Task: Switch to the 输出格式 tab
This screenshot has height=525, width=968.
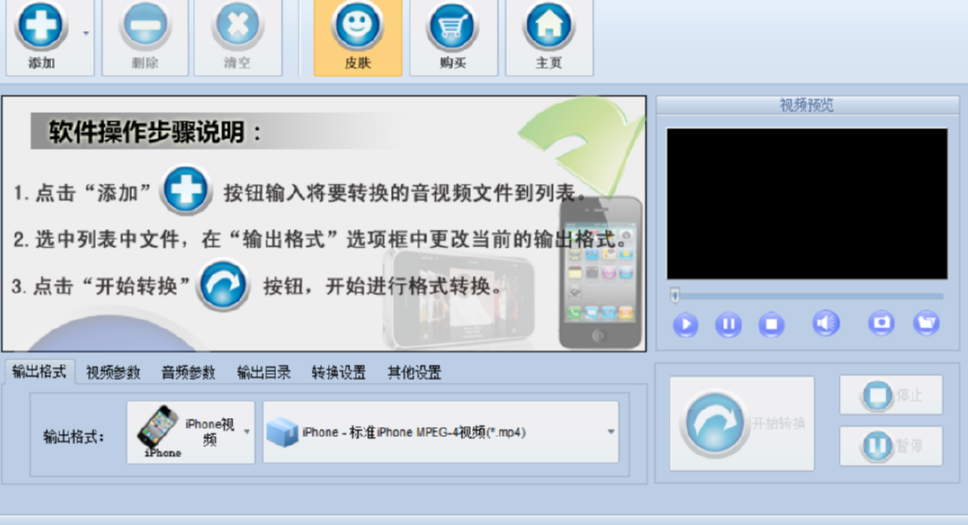Action: click(39, 372)
